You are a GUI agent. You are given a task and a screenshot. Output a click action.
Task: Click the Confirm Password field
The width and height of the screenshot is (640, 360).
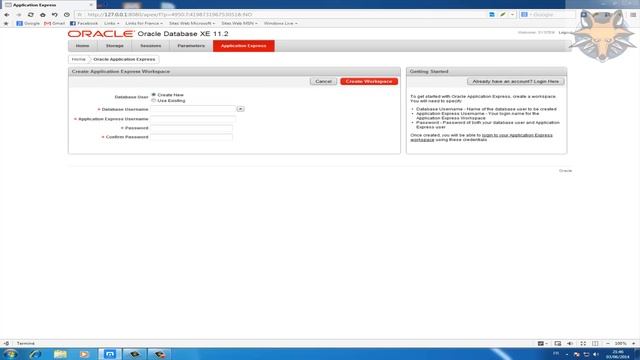(191, 137)
